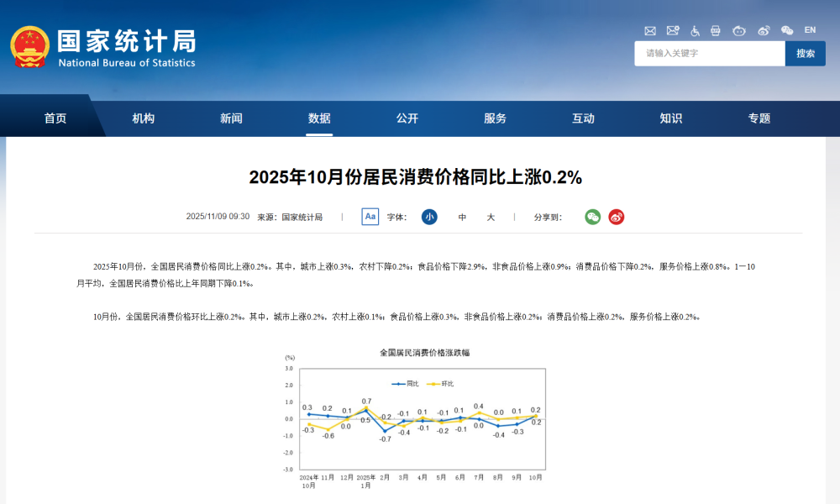Click inside the keyword search input field
Image resolution: width=840 pixels, height=504 pixels.
tap(710, 53)
